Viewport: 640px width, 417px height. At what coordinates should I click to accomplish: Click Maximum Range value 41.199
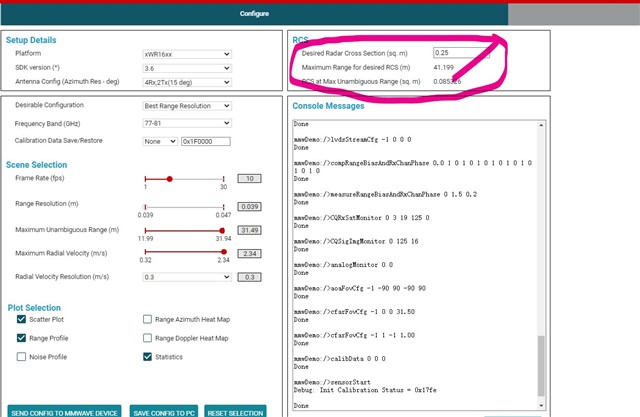(x=443, y=67)
